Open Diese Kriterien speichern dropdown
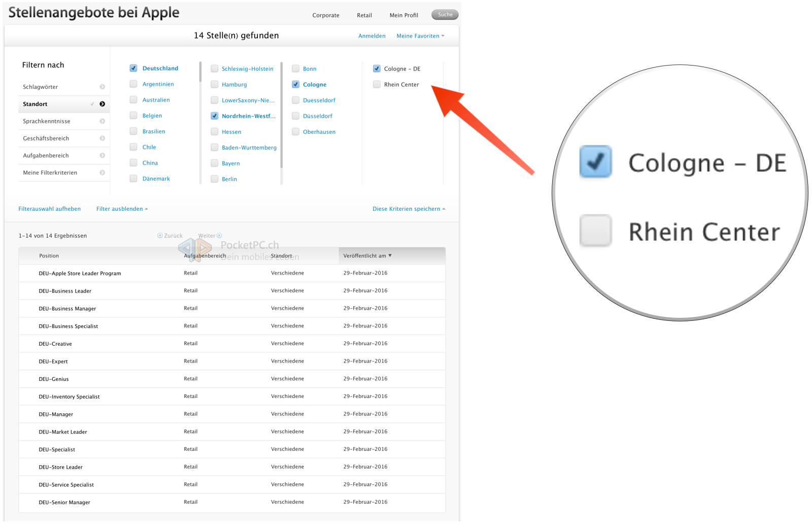Screen dimensions: 812x524 409,209
